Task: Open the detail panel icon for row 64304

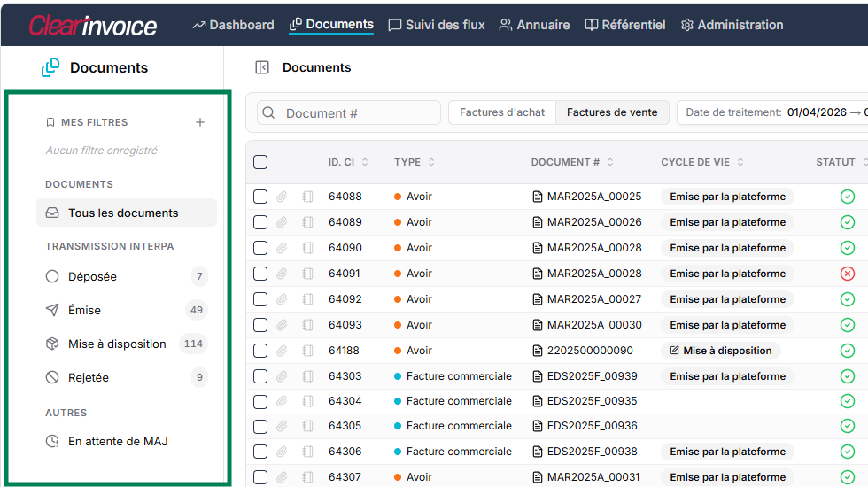Action: coord(308,401)
